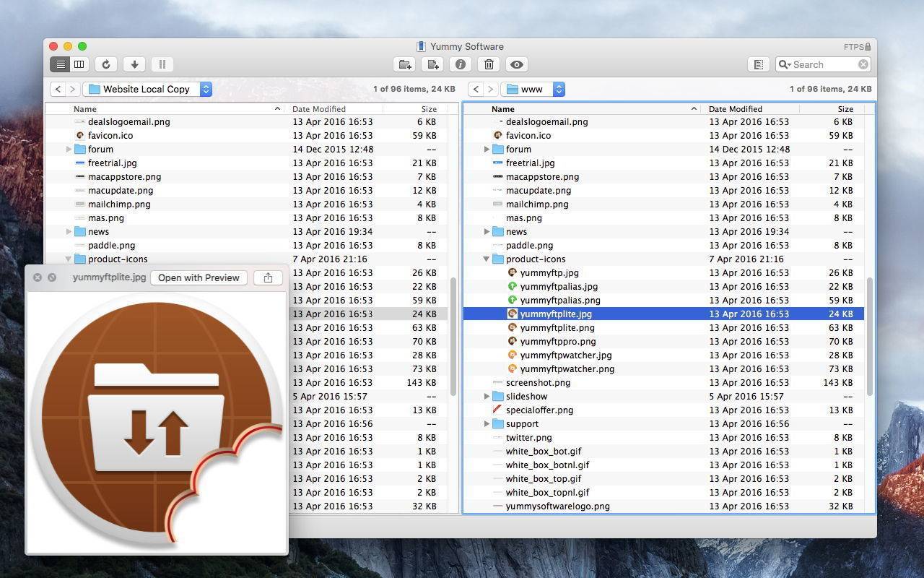Clear the search field with the x button

863,64
